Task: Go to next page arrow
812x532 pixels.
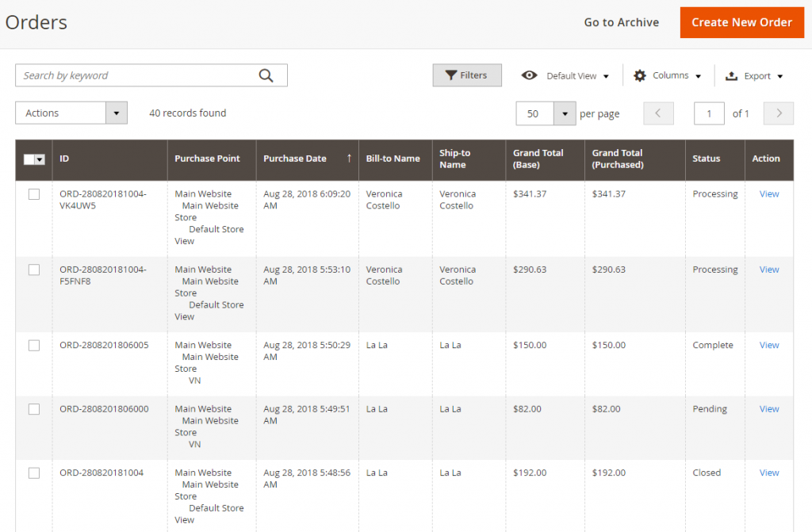Action: [x=778, y=113]
